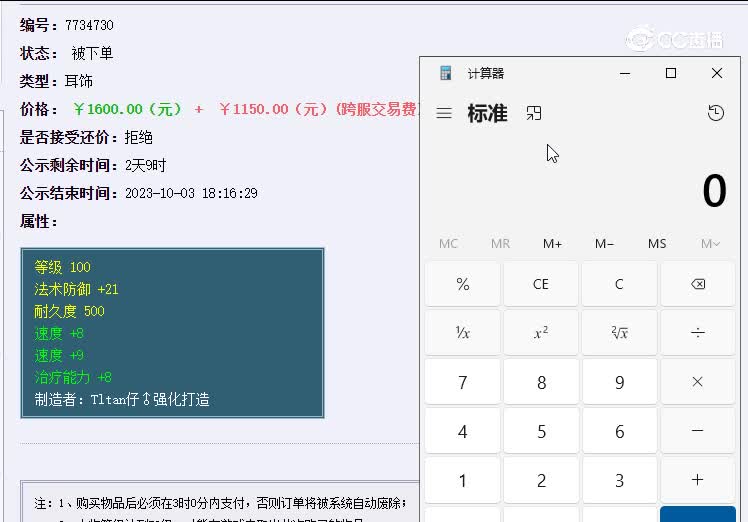Click the bargain value 拒绝
748x522 pixels.
tap(138, 137)
